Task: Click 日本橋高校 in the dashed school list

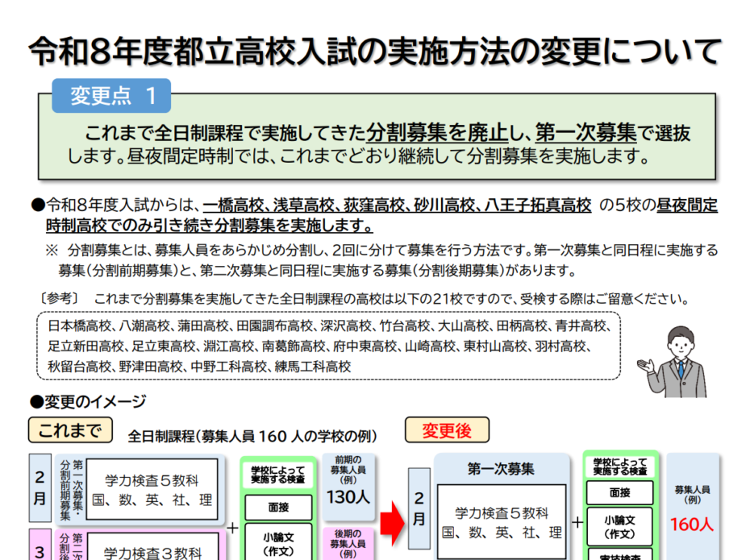Action: [x=79, y=326]
